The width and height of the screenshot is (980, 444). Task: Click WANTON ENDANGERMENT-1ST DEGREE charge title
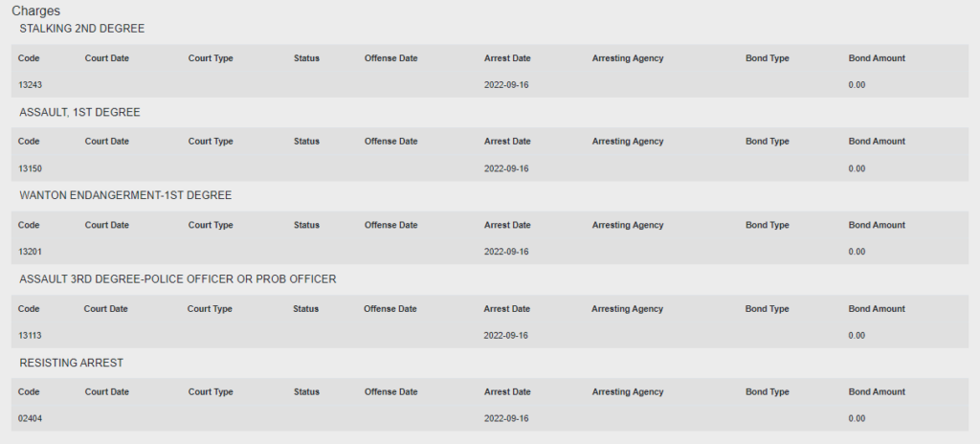click(x=125, y=196)
